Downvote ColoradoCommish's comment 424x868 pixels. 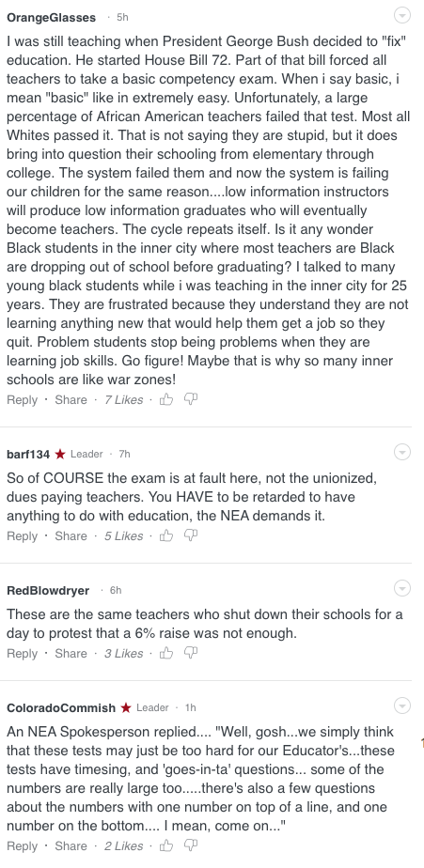click(x=191, y=845)
